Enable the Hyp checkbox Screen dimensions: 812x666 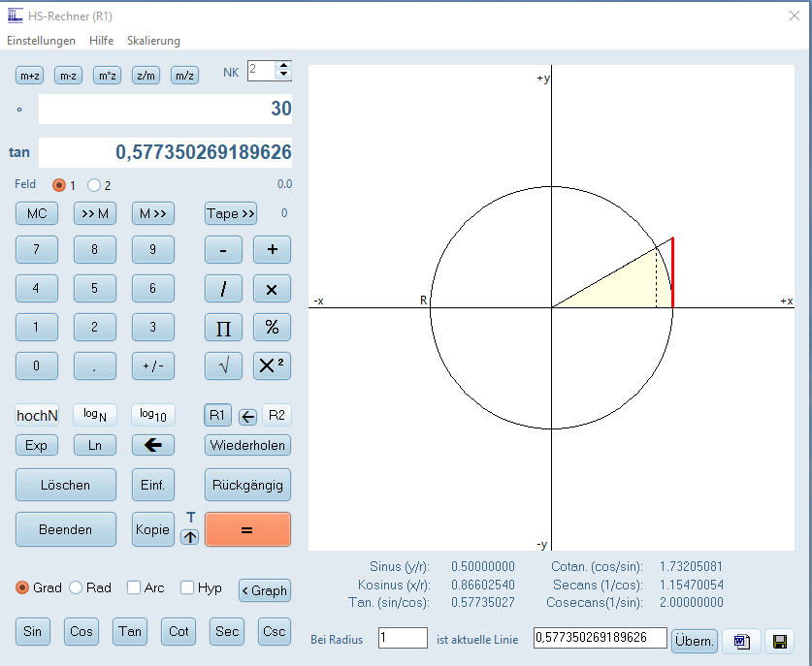pyautogui.click(x=187, y=587)
